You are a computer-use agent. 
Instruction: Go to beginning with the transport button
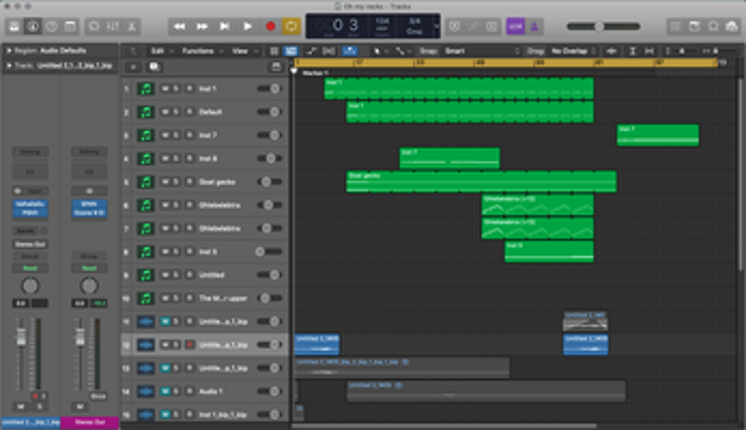[x=225, y=27]
